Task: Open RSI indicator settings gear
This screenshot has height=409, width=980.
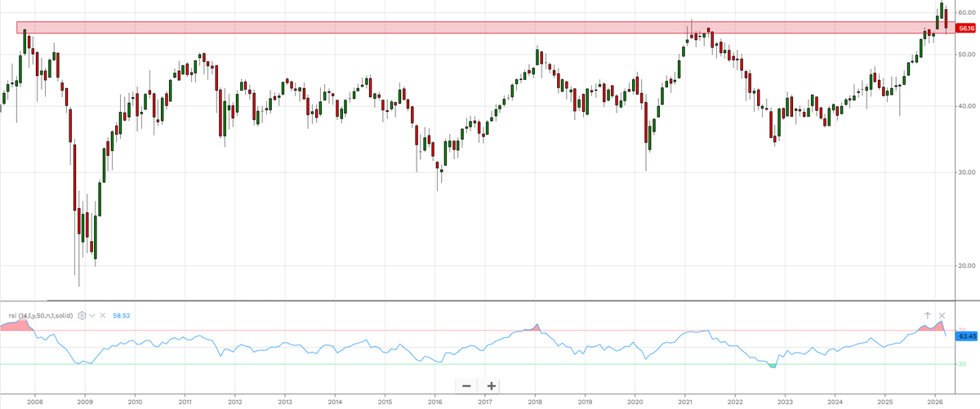Action: 82,315
